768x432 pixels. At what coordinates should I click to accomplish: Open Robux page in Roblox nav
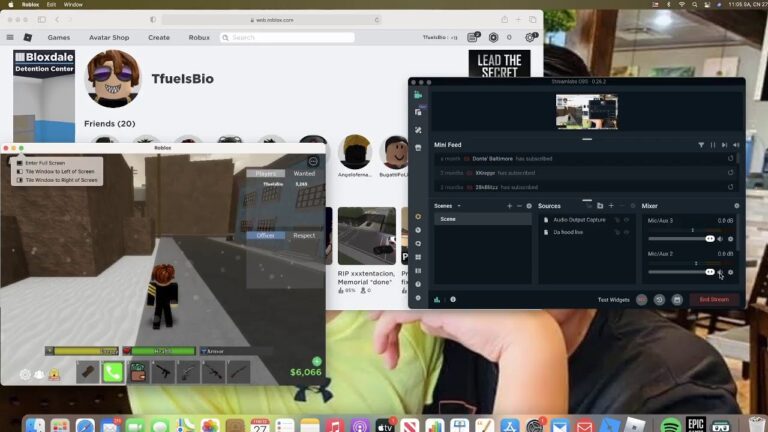pyautogui.click(x=199, y=38)
